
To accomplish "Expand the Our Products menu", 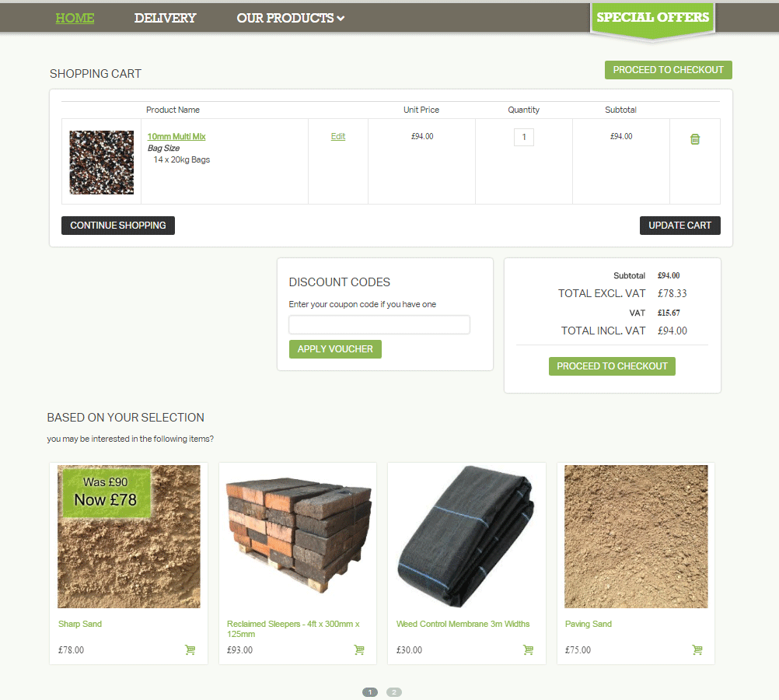I will (285, 17).
